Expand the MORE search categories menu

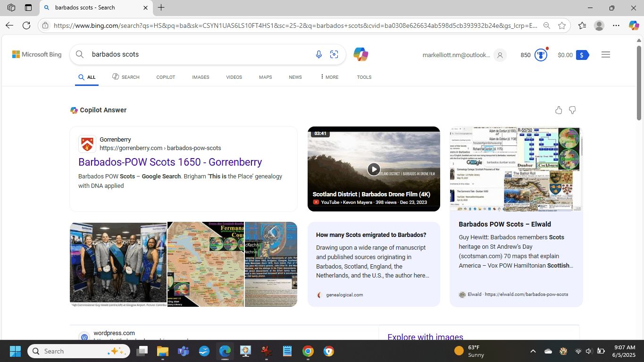point(329,77)
